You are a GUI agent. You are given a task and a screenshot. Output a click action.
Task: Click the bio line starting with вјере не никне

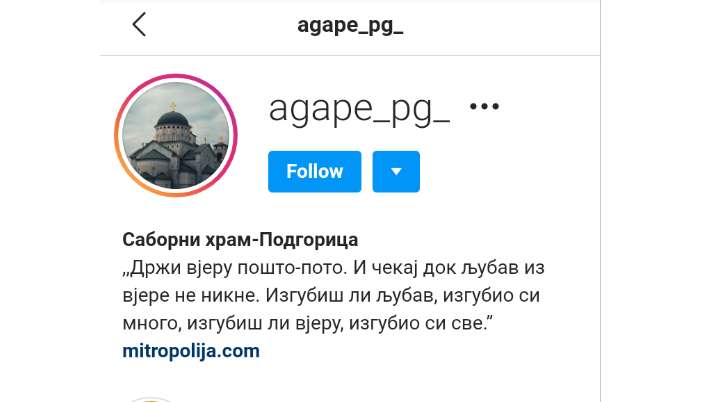[x=331, y=296]
